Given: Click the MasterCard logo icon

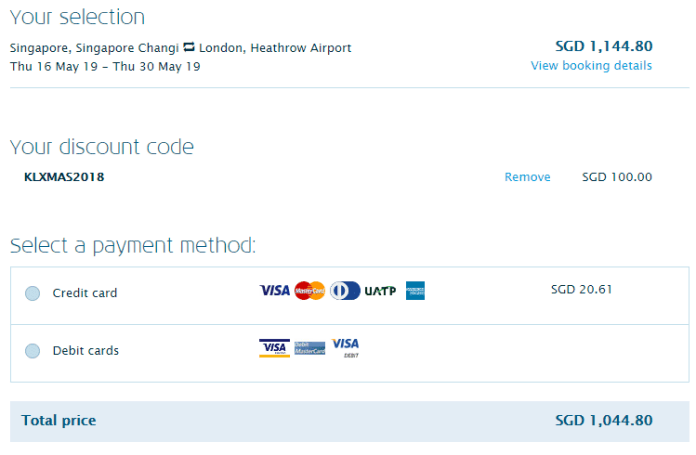Looking at the screenshot, I should pyautogui.click(x=310, y=291).
